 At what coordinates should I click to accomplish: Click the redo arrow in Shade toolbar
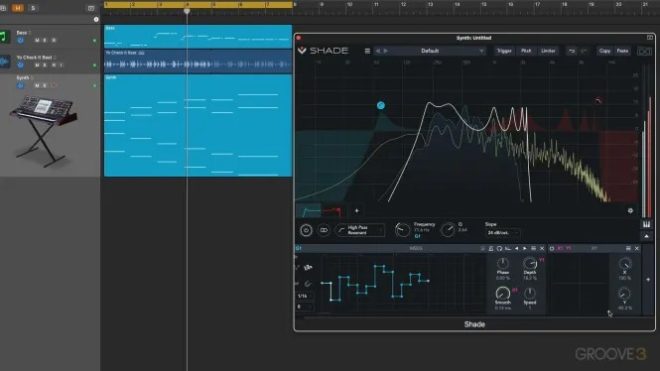(x=583, y=51)
